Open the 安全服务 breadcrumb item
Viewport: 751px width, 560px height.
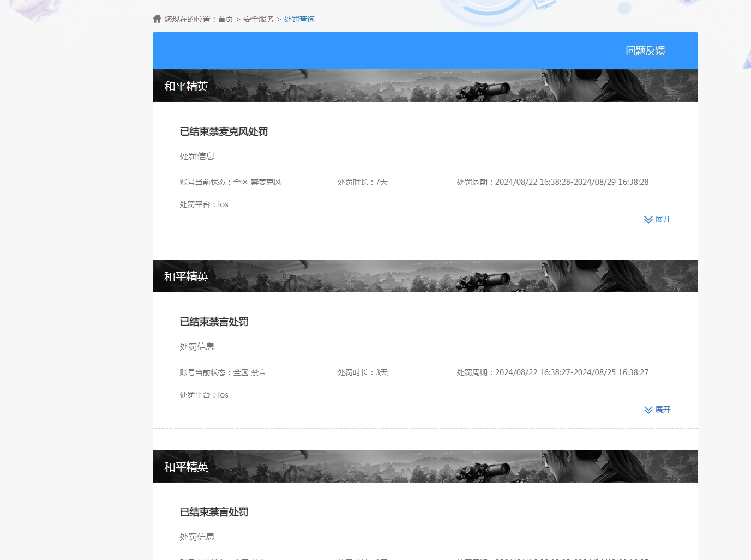click(x=257, y=19)
